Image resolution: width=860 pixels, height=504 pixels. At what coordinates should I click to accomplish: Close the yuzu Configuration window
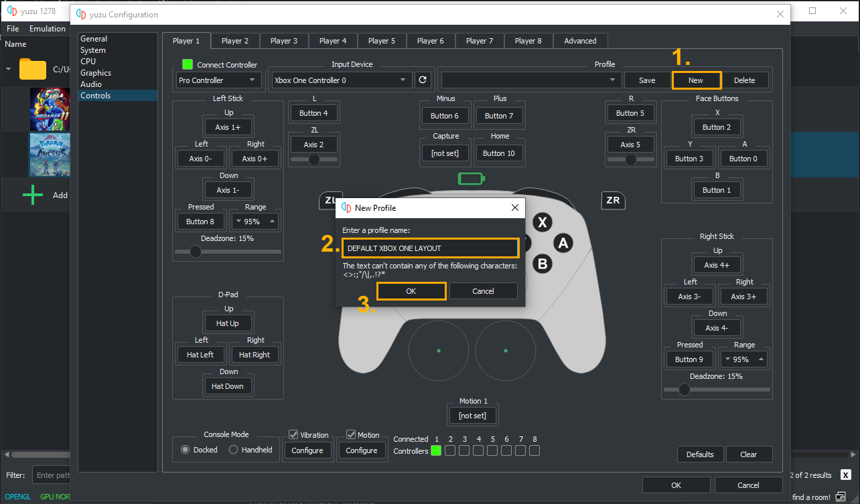pos(780,14)
